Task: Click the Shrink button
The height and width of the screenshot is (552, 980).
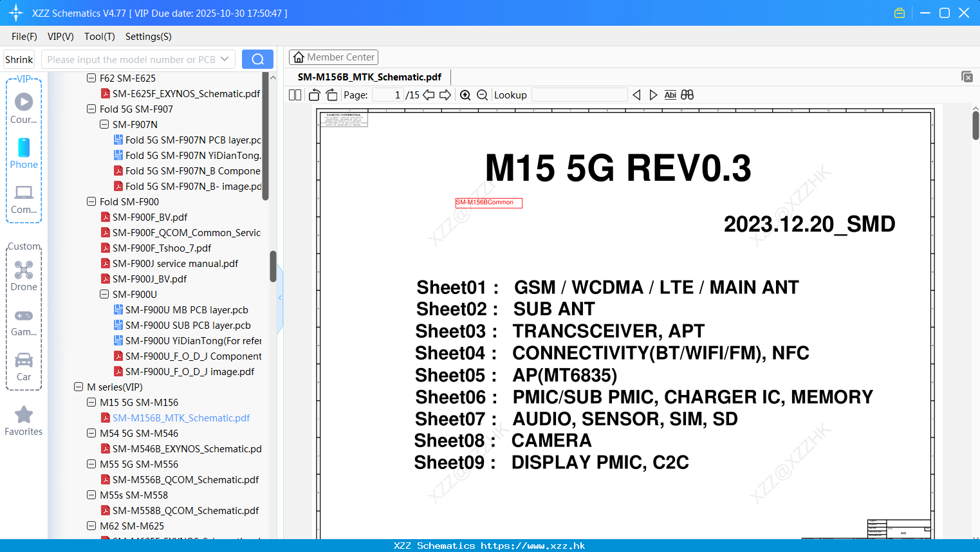Action: pyautogui.click(x=19, y=59)
